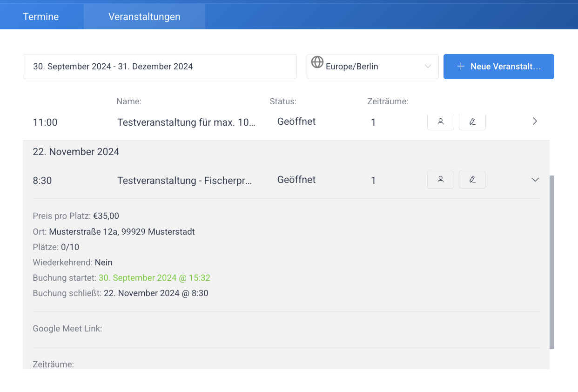Click the 'Testveranstaltung - Fischerpr...' event title
This screenshot has width=578, height=392.
pyautogui.click(x=185, y=181)
